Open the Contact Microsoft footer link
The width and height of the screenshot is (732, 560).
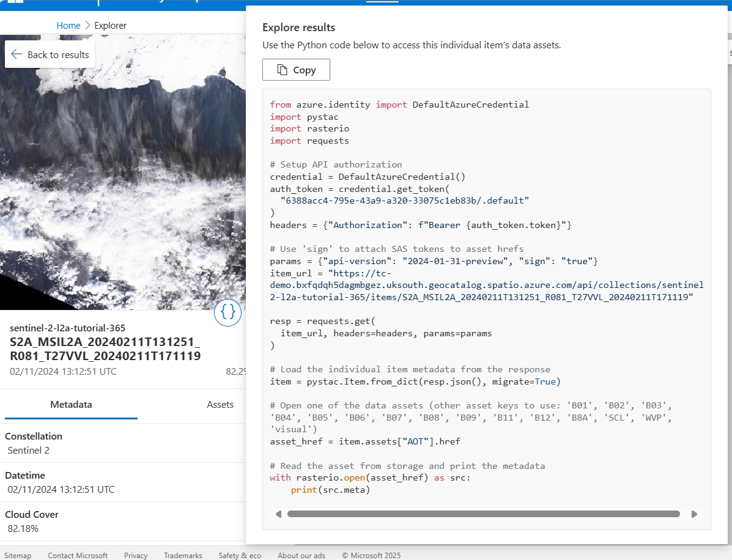point(78,555)
